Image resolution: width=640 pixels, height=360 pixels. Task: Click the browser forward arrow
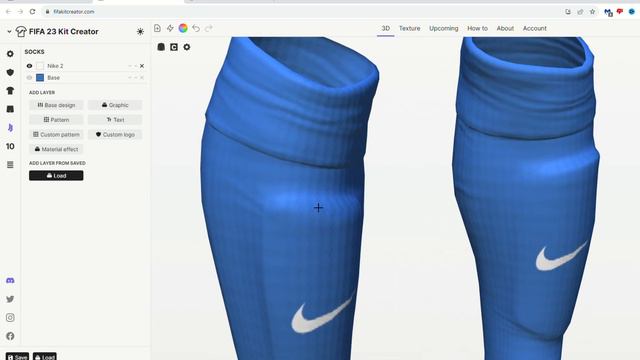coord(20,12)
